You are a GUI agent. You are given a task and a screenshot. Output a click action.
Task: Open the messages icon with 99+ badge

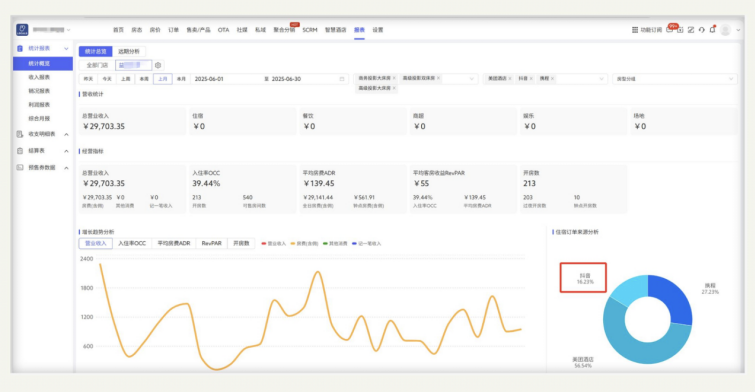669,30
